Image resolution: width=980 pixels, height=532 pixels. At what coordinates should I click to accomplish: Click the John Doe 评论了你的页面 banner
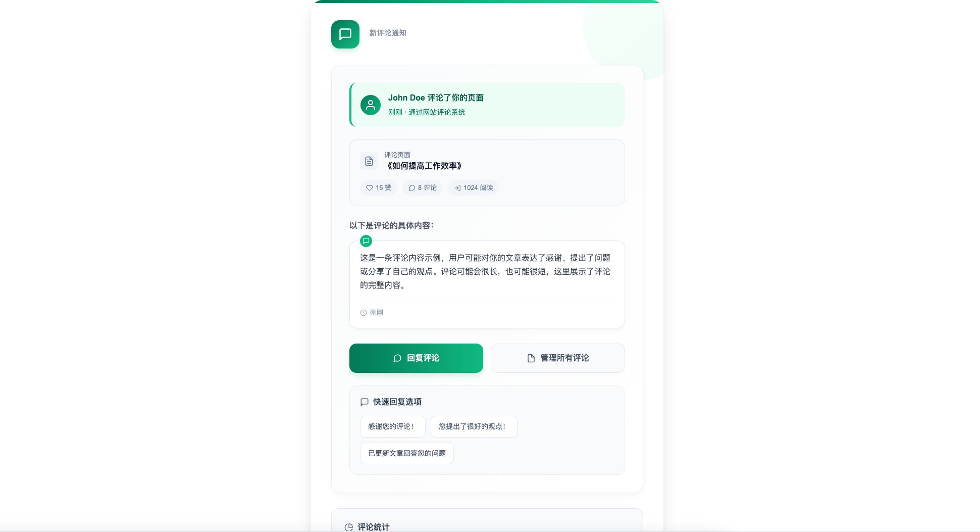tap(487, 105)
